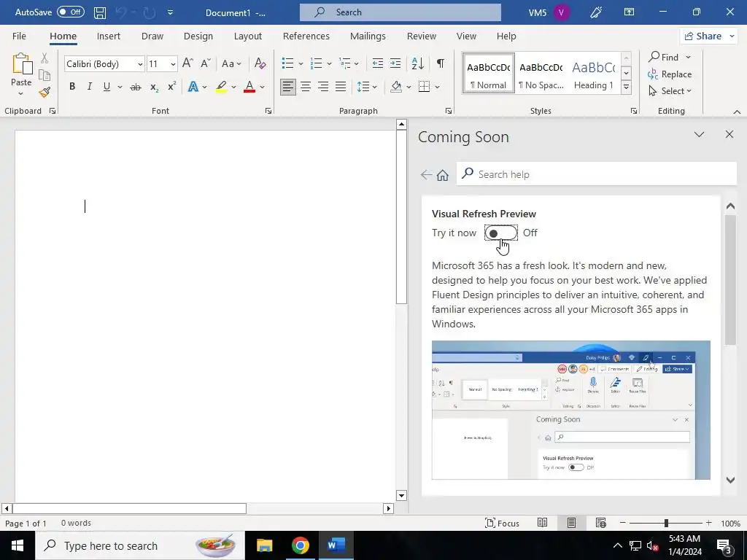The image size is (747, 560).
Task: Open ribbon display options icon
Action: [x=630, y=12]
